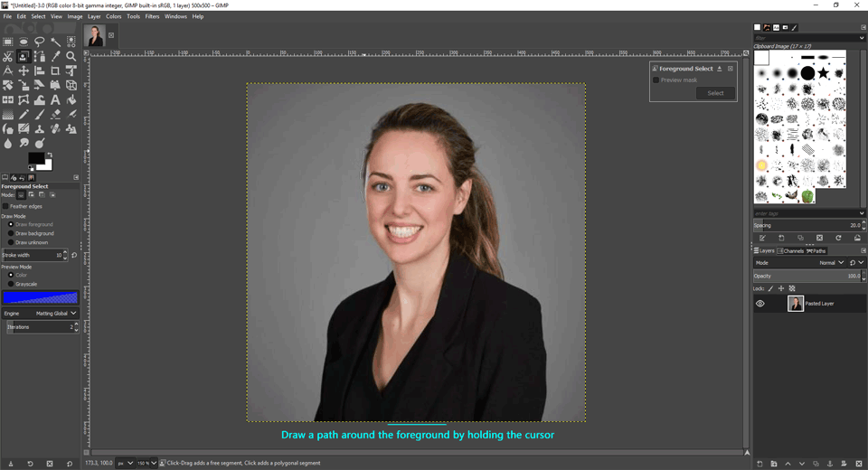
Task: Create a new layer button
Action: (759, 464)
